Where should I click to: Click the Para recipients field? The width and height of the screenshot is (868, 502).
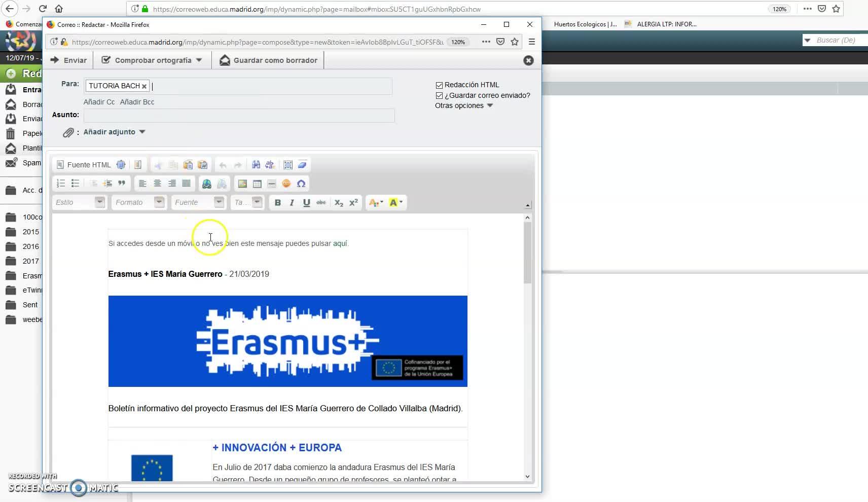click(238, 86)
